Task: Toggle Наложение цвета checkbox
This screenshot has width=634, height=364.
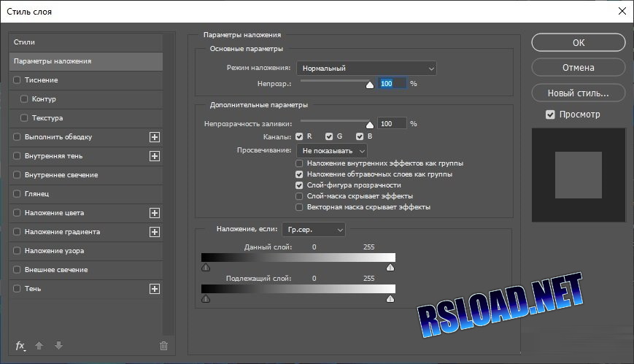Action: 17,213
